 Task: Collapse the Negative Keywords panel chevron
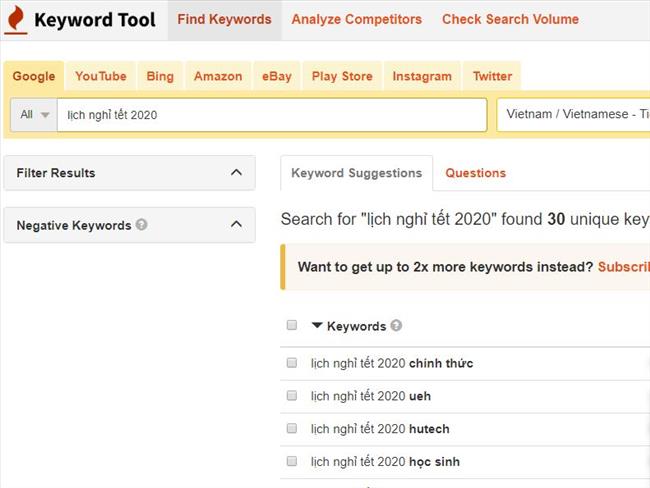point(236,225)
